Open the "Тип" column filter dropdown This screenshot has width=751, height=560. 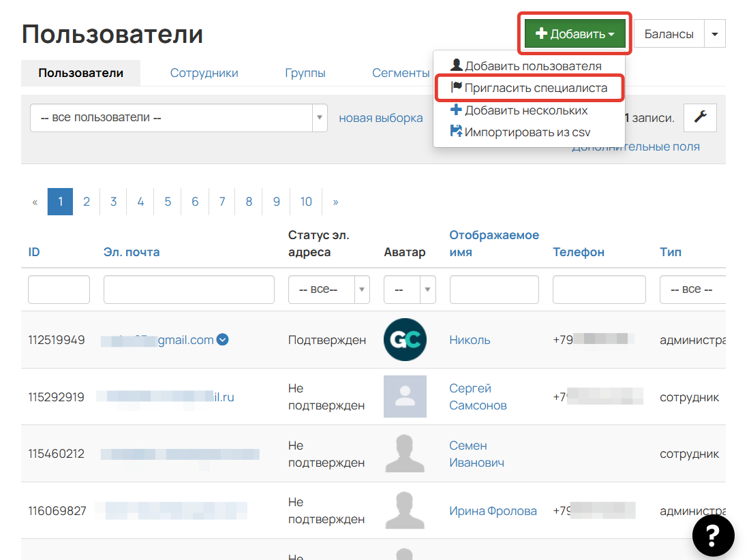click(x=692, y=290)
